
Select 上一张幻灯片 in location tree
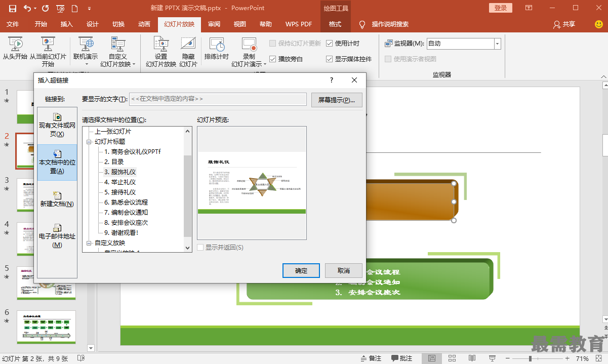coord(114,132)
